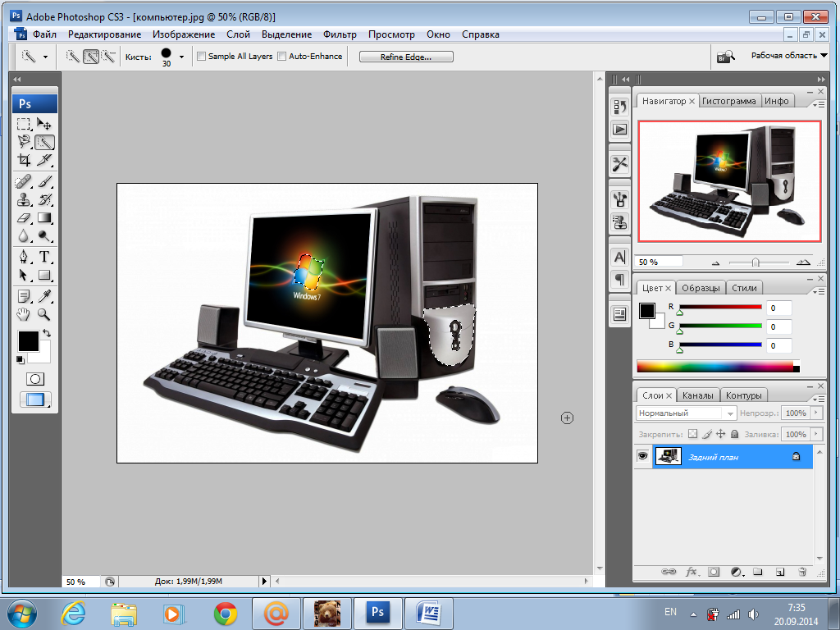Open Рабочая область workspace dropdown
The width and height of the screenshot is (840, 630).
coord(789,55)
